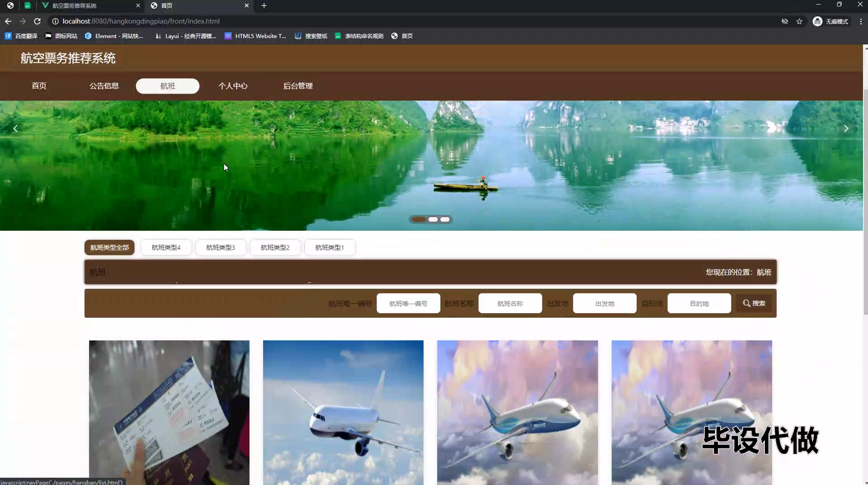Select the third carousel indicator

point(445,219)
